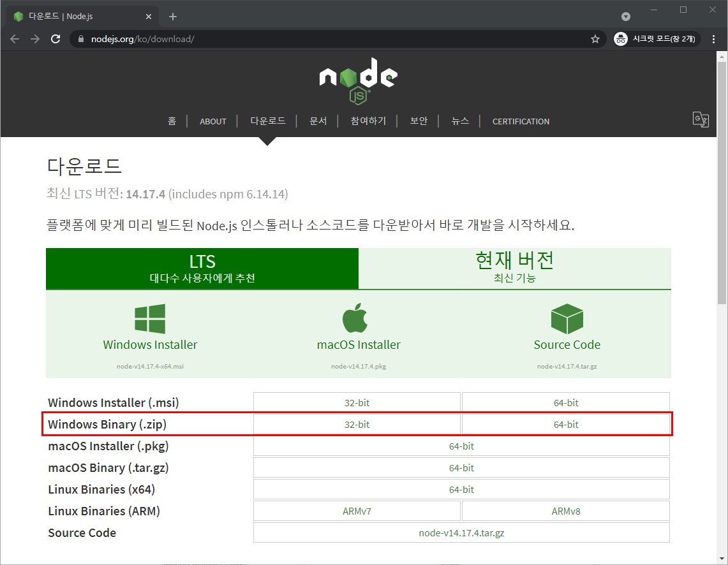Download 64-bit macOS Installer (.pkg)
This screenshot has width=728, height=565.
(x=461, y=446)
